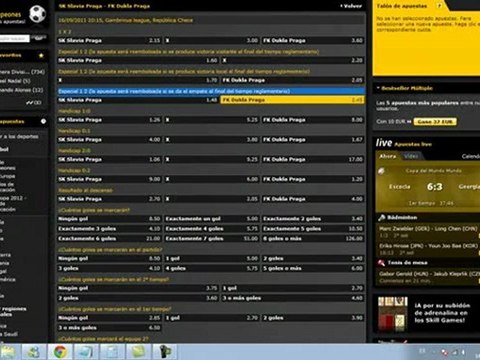480x360 pixels.
Task: Click the taskbar icon left of Chrome
Action: coord(34,352)
